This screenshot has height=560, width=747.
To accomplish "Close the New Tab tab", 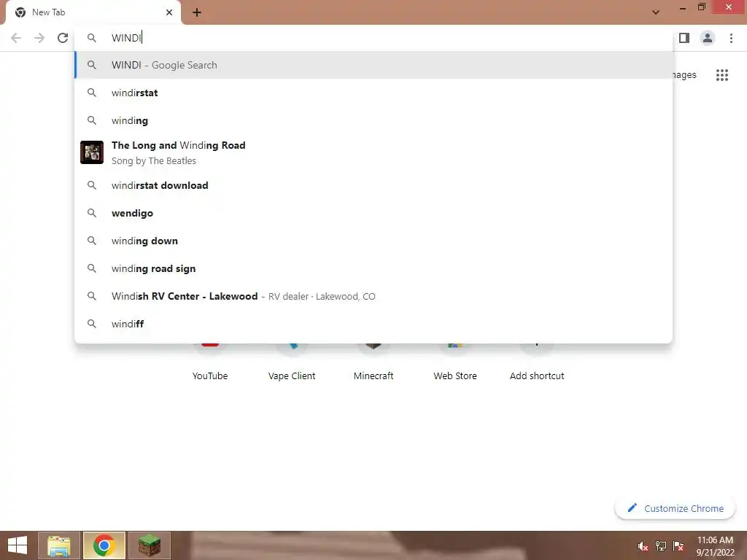I will coord(169,12).
